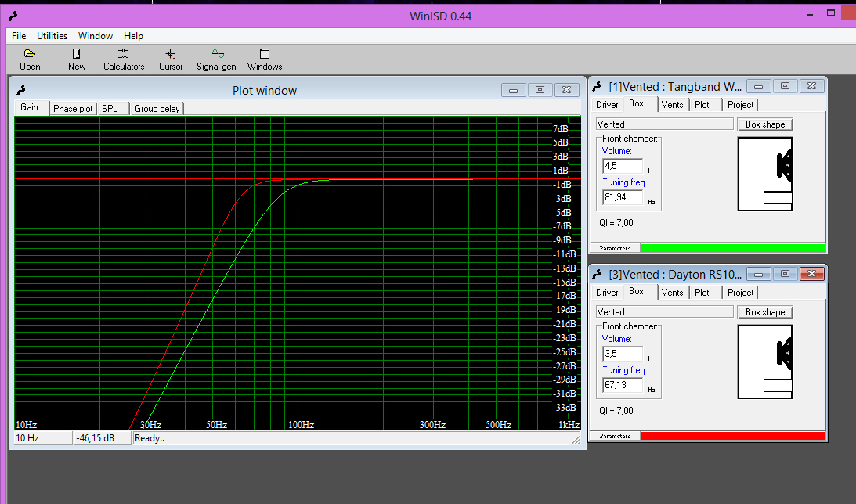Click the Plot window system icon
856x504 pixels.
click(20, 91)
